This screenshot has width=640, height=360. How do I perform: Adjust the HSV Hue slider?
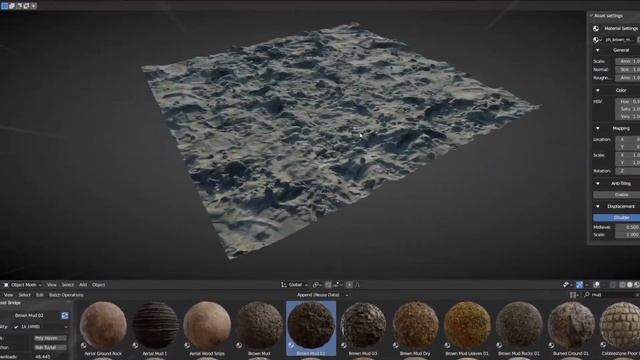click(x=628, y=101)
